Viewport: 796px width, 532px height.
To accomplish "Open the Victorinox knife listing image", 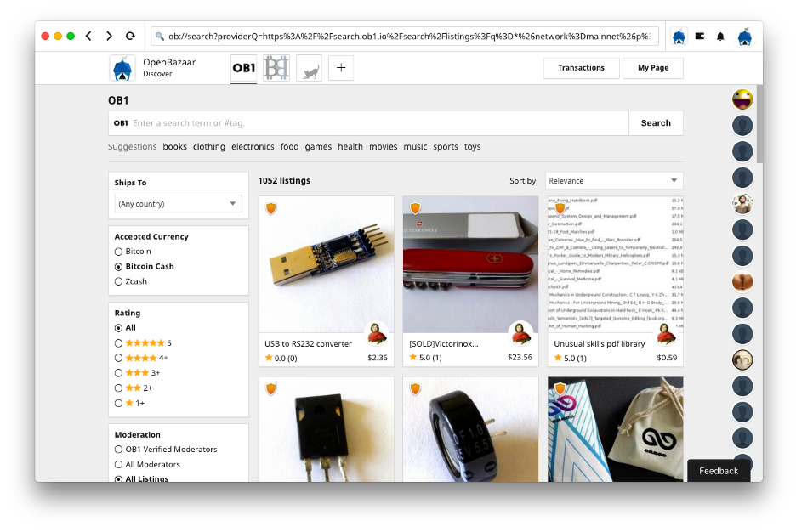I will pos(470,265).
